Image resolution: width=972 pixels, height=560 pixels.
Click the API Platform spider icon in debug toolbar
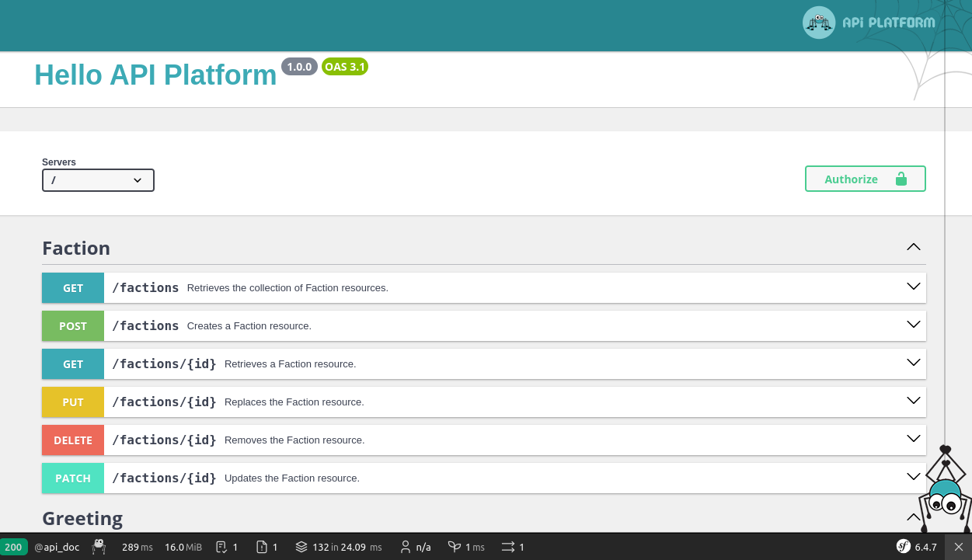click(99, 547)
